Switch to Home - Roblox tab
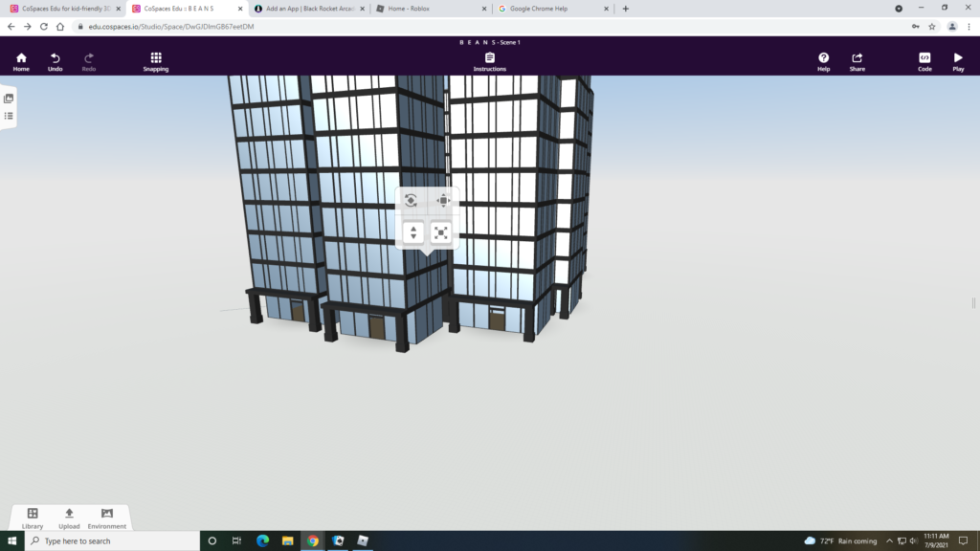Viewport: 980px width, 551px height. [x=430, y=9]
